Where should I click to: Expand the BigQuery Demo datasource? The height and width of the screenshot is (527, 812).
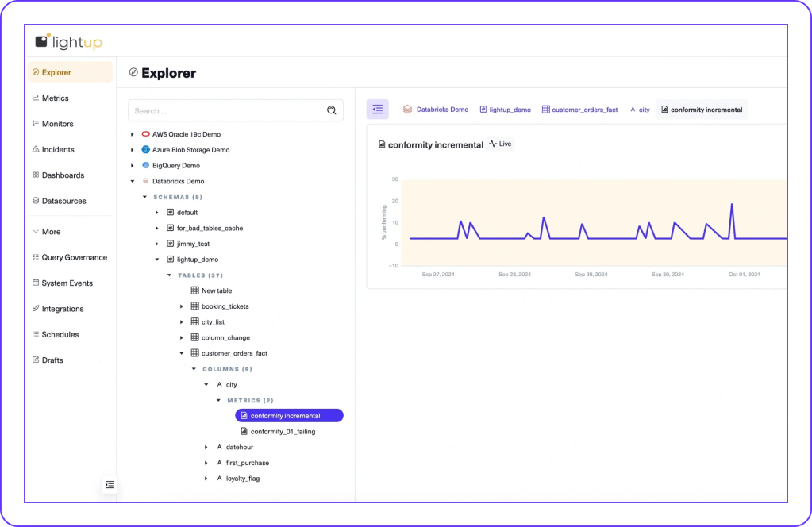(x=133, y=166)
